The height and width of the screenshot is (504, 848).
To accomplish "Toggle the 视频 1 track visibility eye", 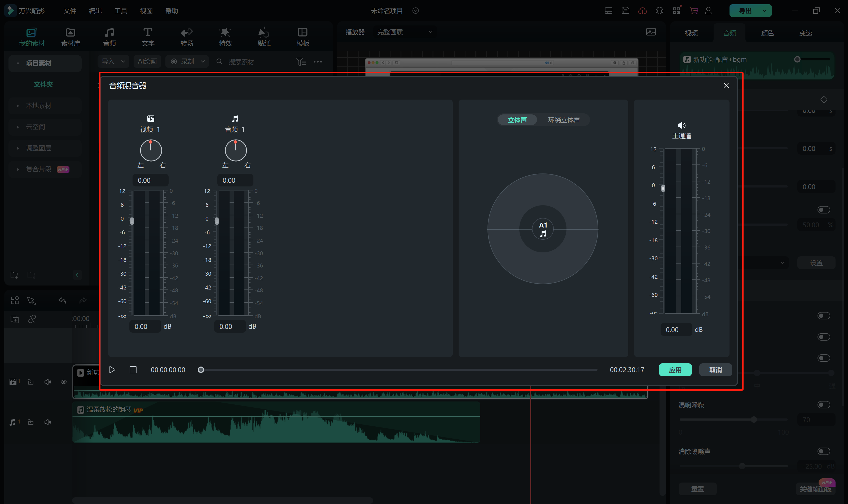I will [64, 382].
